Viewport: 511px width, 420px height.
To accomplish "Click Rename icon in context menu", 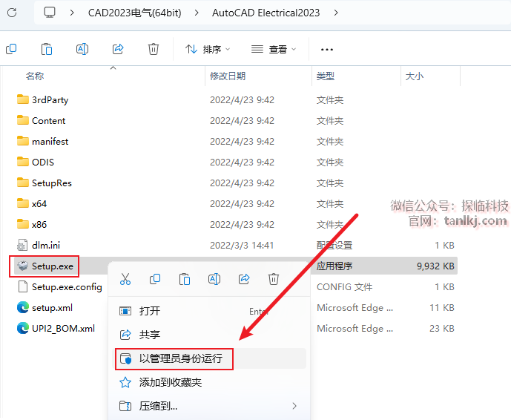I will (214, 279).
